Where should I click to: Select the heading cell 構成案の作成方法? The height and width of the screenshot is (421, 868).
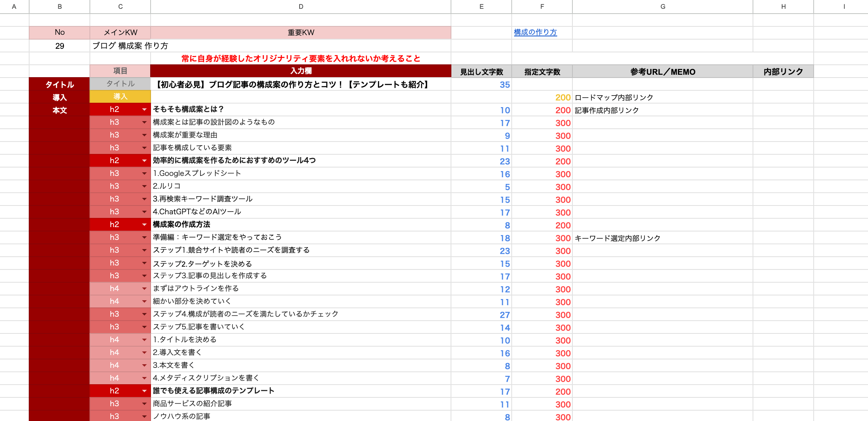pyautogui.click(x=301, y=225)
